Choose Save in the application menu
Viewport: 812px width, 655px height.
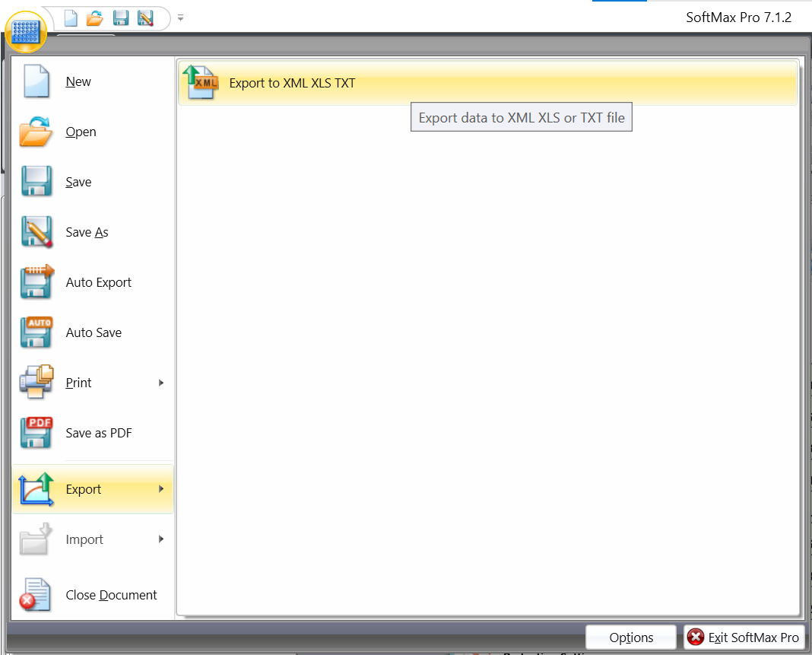[x=94, y=183]
